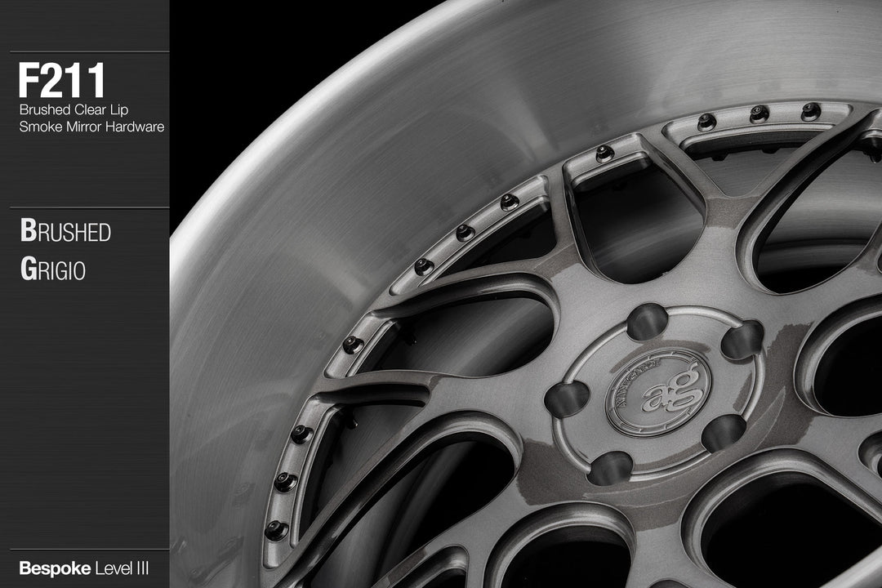Click the divider line above Bespoke label
The width and height of the screenshot is (882, 588).
[84, 549]
